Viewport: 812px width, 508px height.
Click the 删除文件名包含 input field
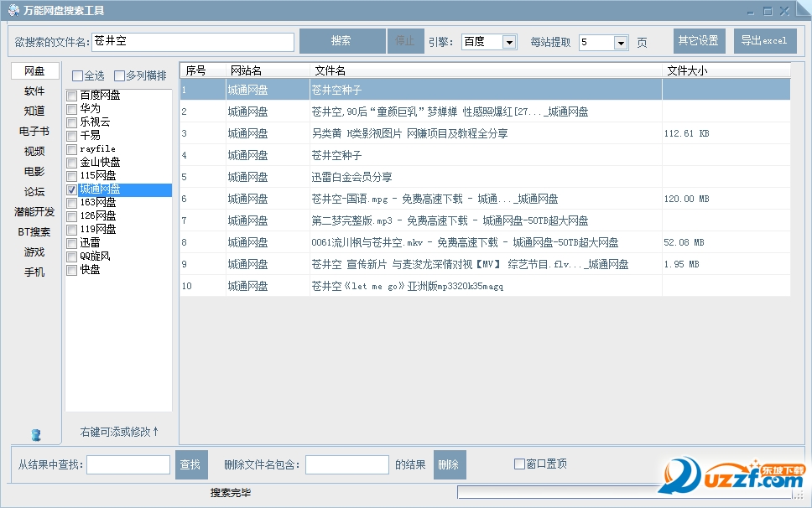tap(347, 464)
